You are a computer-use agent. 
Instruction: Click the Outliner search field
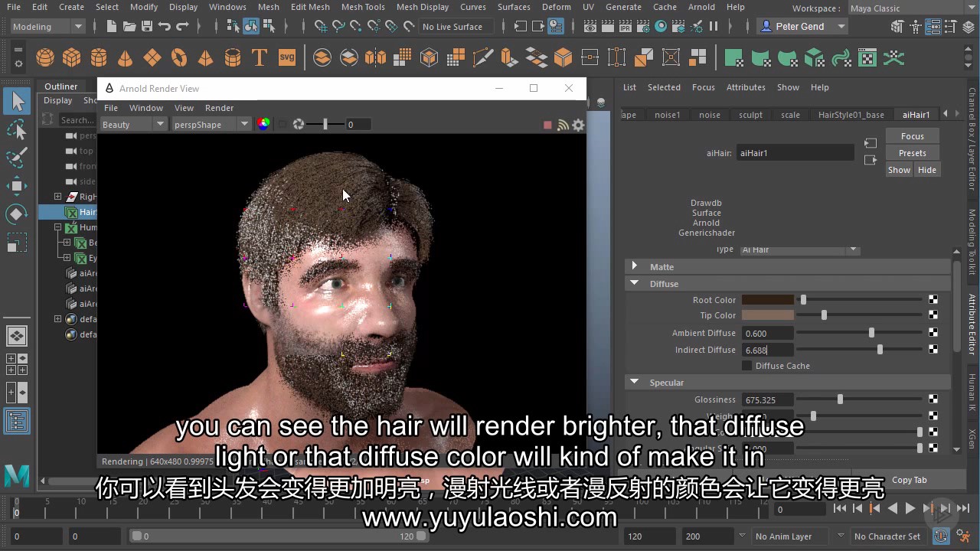[x=77, y=120]
